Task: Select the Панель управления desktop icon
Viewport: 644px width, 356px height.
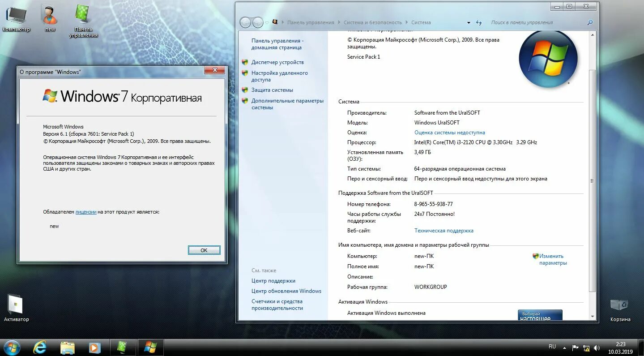Action: click(83, 21)
